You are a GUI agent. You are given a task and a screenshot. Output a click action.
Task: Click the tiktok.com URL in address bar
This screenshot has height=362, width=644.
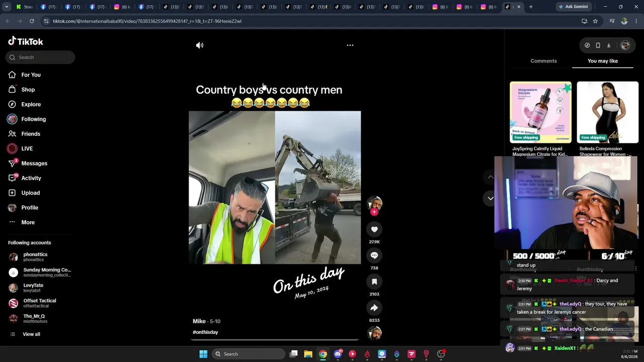tap(147, 21)
